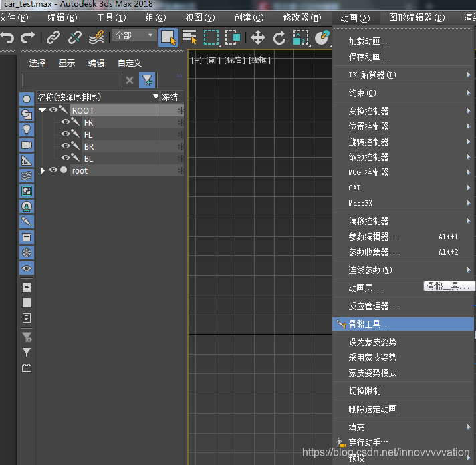Click the scene explorer search field
The width and height of the screenshot is (476, 465).
[72, 80]
